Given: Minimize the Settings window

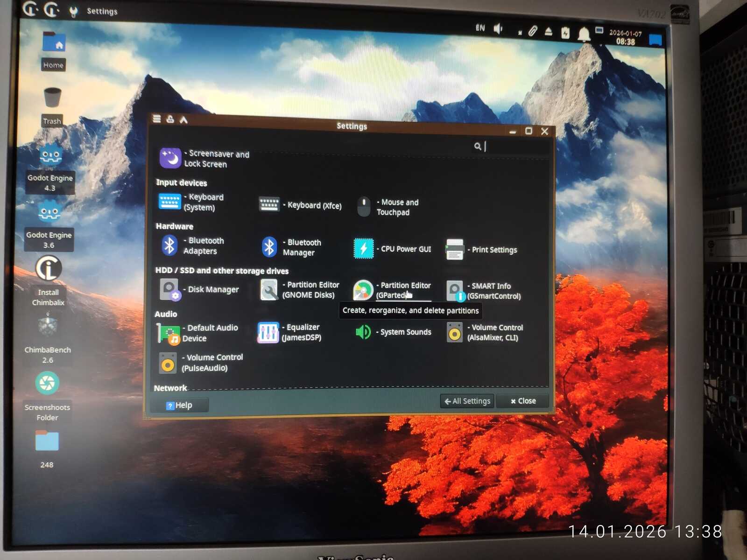Looking at the screenshot, I should point(513,132).
